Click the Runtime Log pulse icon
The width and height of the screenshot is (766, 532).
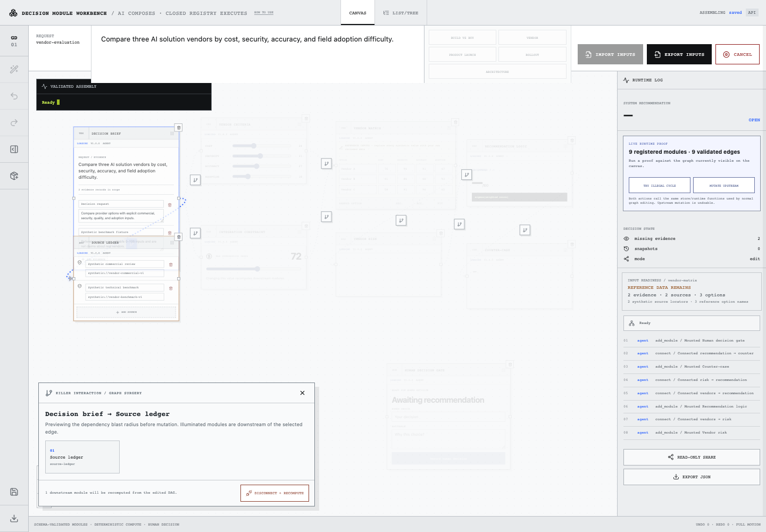(626, 80)
